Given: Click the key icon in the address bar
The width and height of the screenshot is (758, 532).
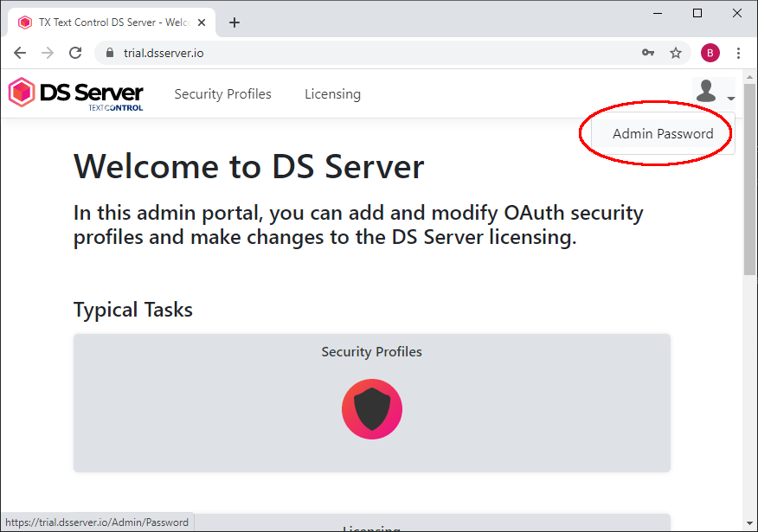Looking at the screenshot, I should [648, 53].
